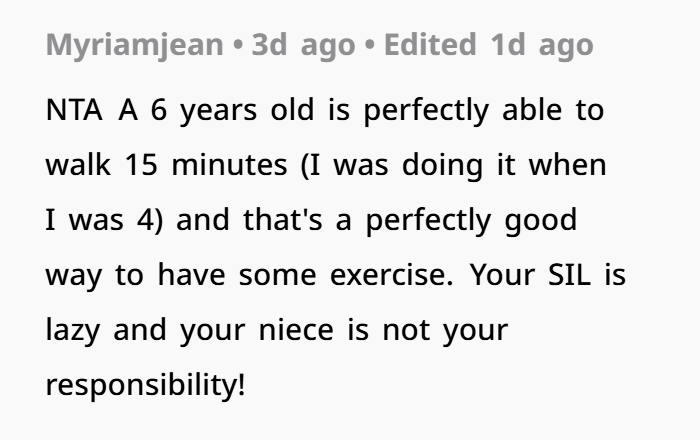This screenshot has height=440, width=700.
Task: Click the text "Your SIL is"
Action: [551, 274]
